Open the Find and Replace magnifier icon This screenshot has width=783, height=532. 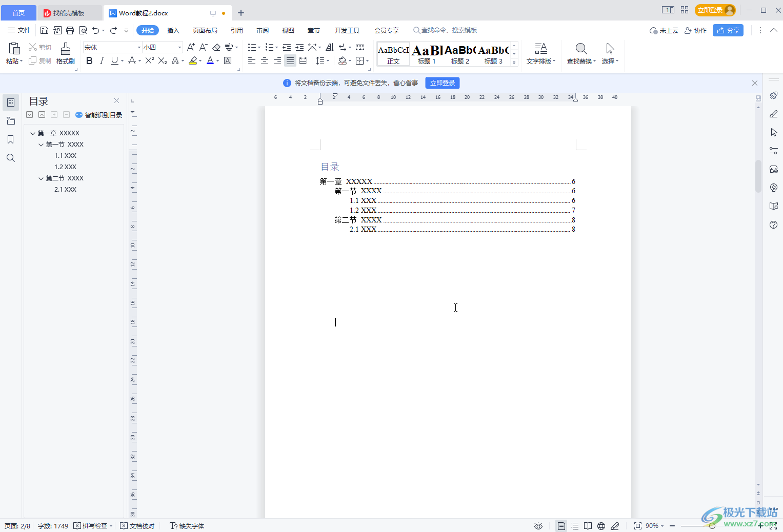point(581,49)
